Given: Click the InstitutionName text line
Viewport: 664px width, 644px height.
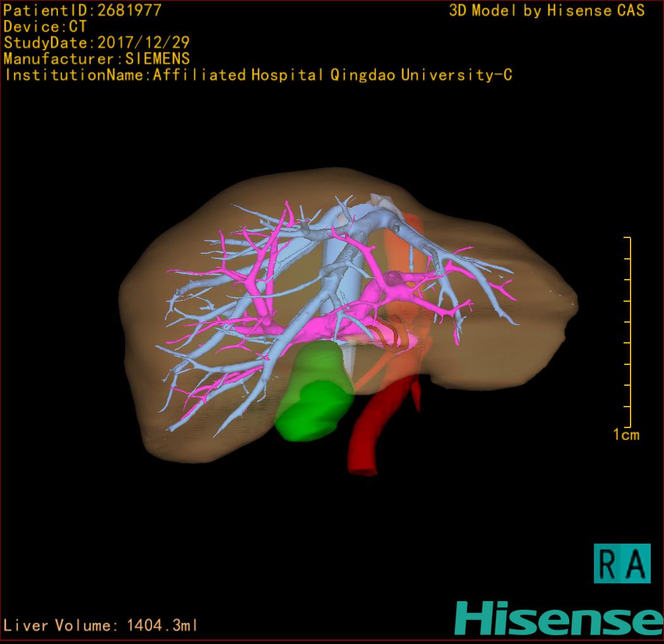Looking at the screenshot, I should click(258, 75).
